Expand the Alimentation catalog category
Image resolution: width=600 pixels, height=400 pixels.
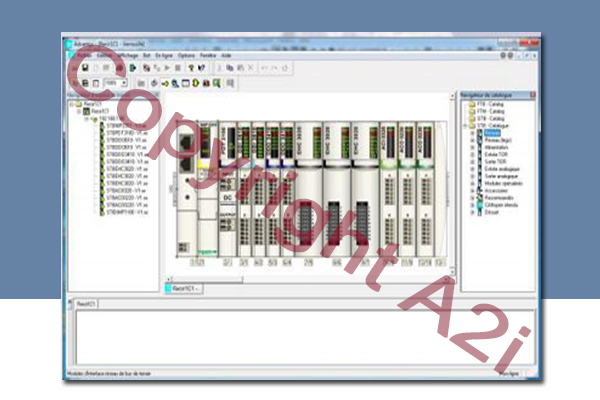click(x=472, y=146)
